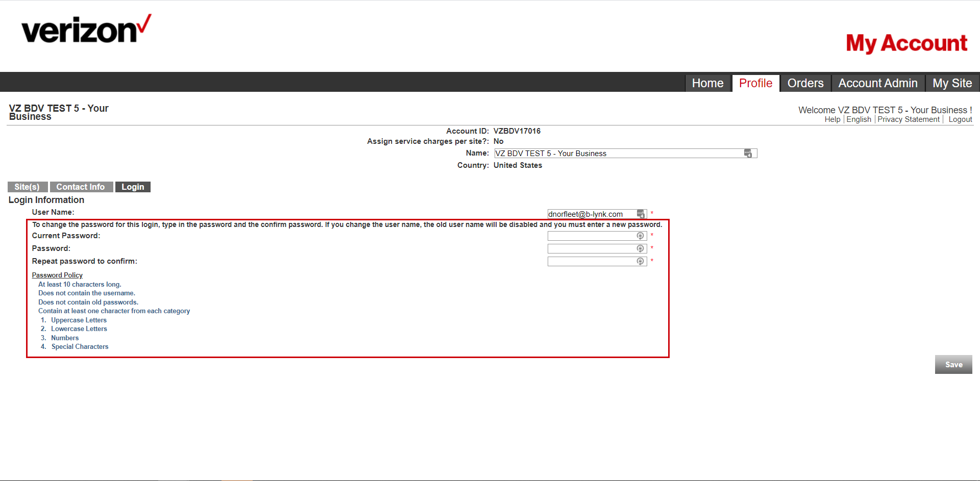This screenshot has height=481, width=980.
Task: Open the Orders tab
Action: point(805,83)
